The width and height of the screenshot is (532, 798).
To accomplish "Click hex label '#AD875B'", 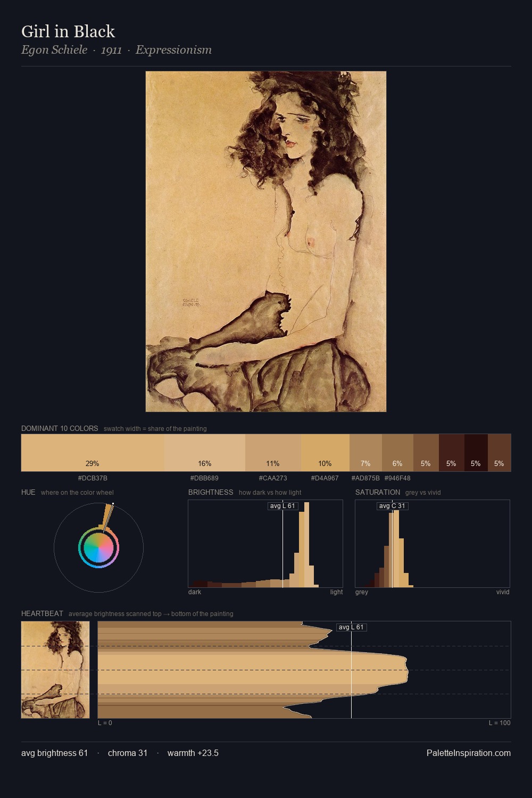I will [365, 478].
